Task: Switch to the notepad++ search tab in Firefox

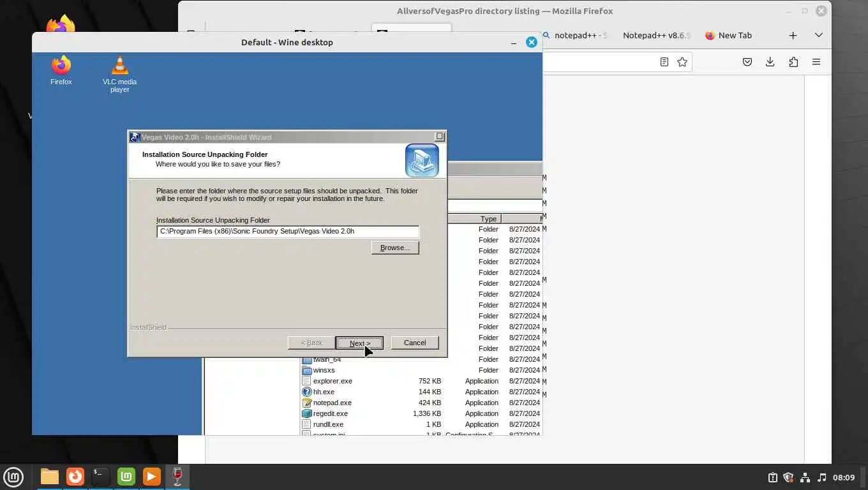Action: point(575,36)
